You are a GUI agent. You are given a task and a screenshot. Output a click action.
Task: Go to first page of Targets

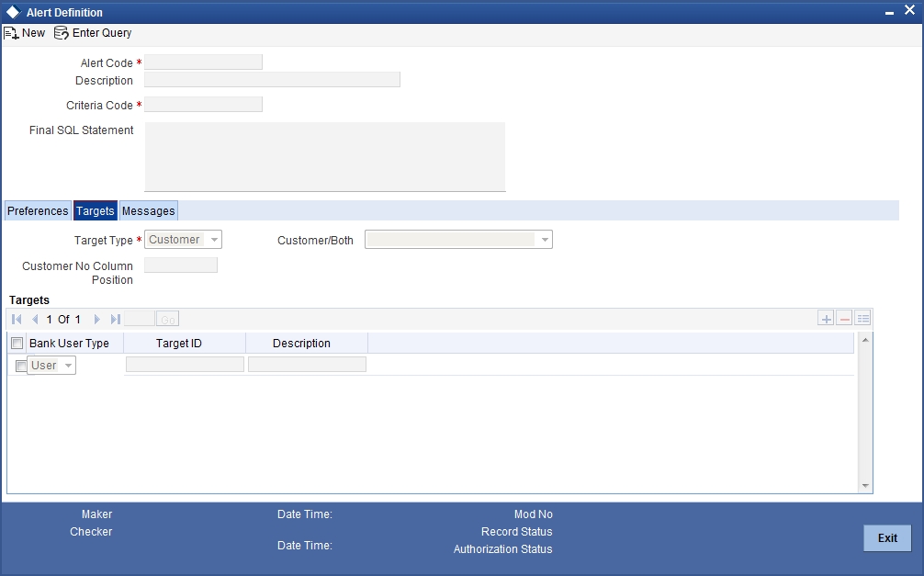pyautogui.click(x=17, y=319)
